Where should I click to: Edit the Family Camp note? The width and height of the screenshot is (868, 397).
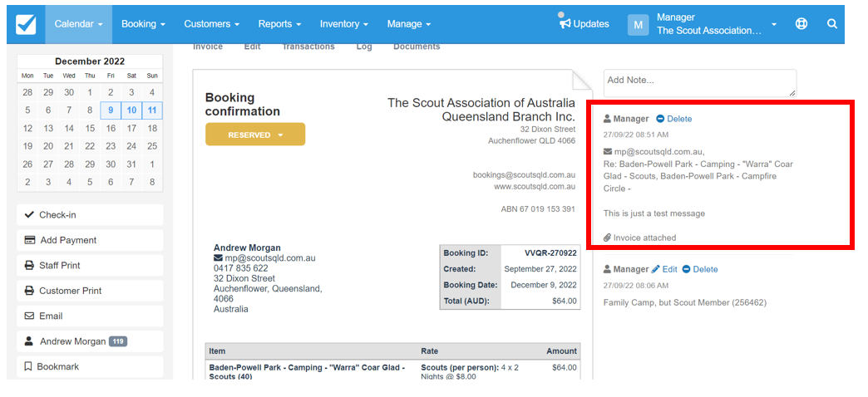pyautogui.click(x=664, y=269)
